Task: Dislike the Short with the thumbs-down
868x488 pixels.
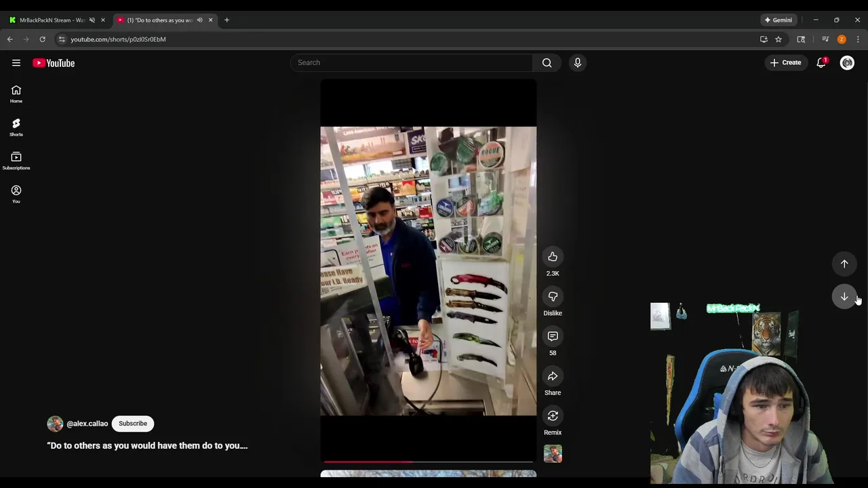Action: point(553,296)
